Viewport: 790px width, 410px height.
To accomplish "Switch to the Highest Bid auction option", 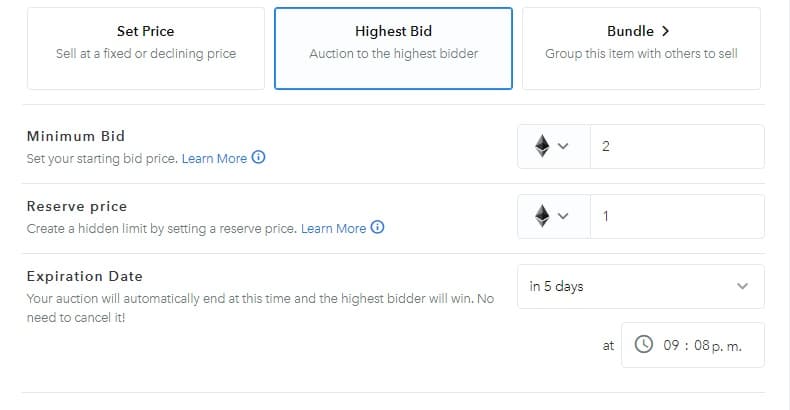I will pos(393,42).
